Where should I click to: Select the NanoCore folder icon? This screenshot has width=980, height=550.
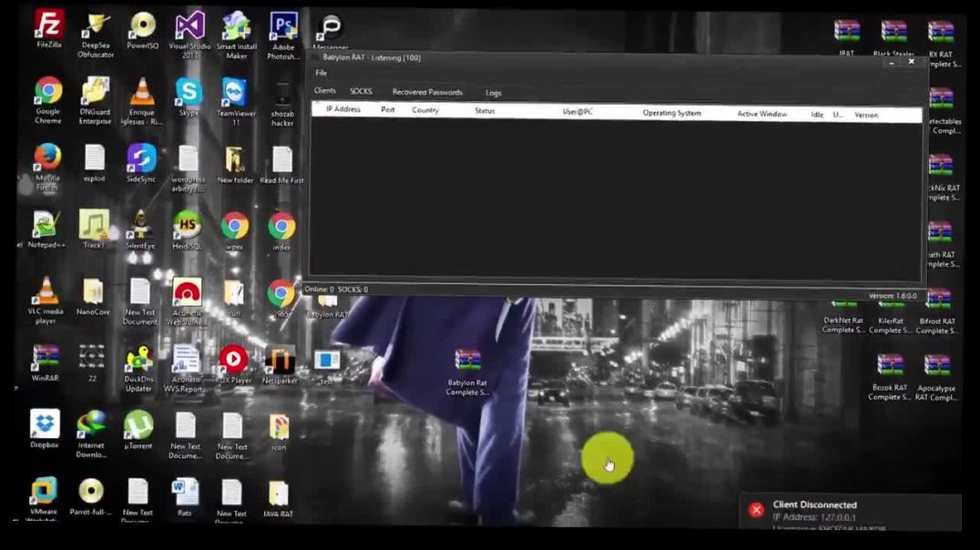point(93,297)
